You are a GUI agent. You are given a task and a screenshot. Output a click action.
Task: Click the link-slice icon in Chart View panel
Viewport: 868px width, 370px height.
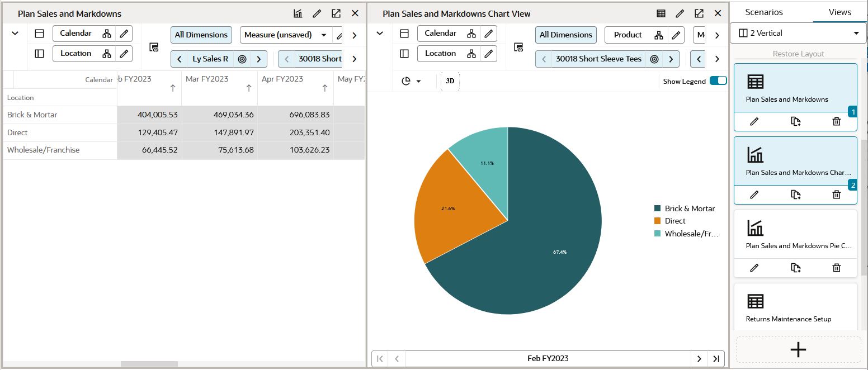[x=518, y=48]
